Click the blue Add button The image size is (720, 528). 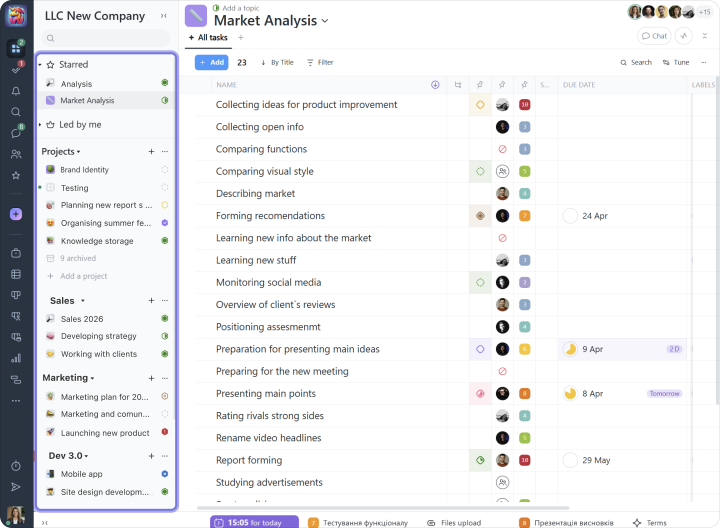[211, 62]
